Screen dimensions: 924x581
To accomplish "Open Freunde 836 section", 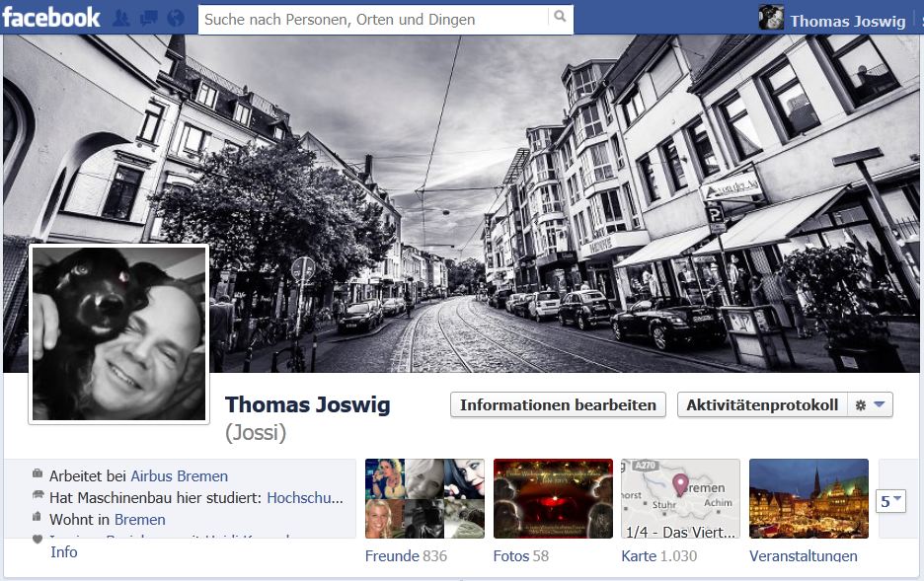I will (406, 555).
